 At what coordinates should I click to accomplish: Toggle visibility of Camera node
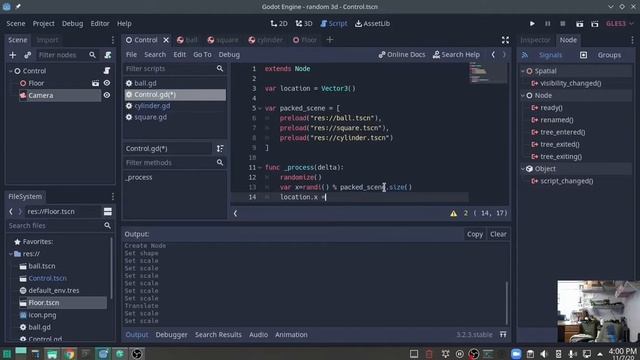pos(107,95)
